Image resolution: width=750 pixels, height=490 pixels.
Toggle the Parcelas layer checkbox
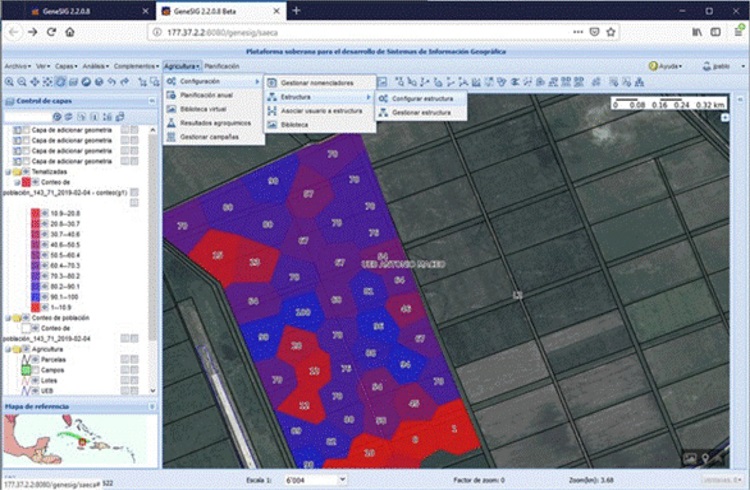35,359
